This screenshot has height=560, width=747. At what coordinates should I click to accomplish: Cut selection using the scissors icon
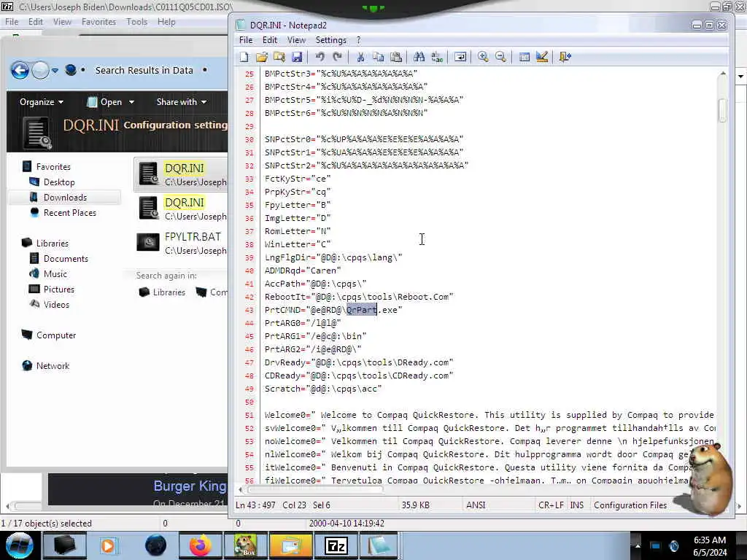coord(360,57)
